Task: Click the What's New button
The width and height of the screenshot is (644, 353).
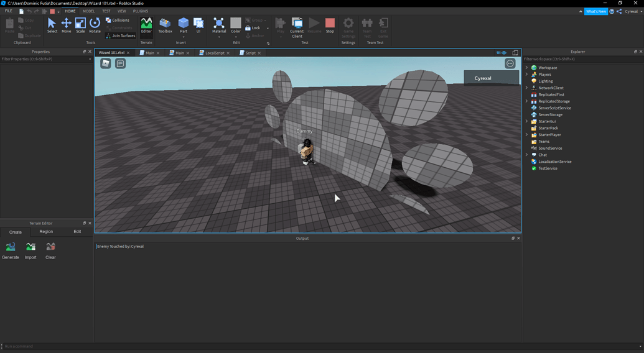Action: tap(595, 11)
